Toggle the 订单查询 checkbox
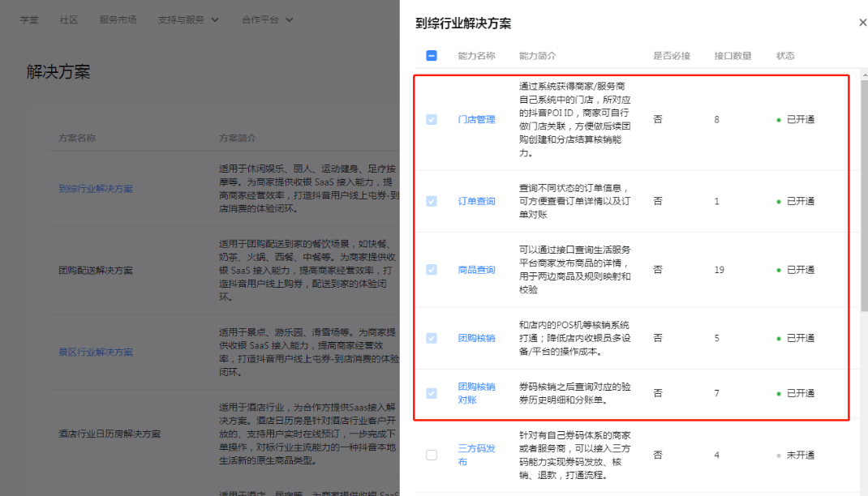This screenshot has height=496, width=868. pyautogui.click(x=432, y=201)
